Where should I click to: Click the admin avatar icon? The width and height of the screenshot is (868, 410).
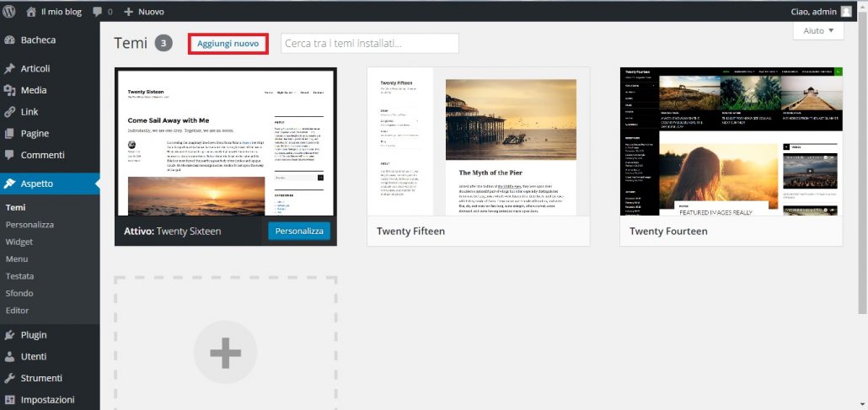pyautogui.click(x=846, y=11)
